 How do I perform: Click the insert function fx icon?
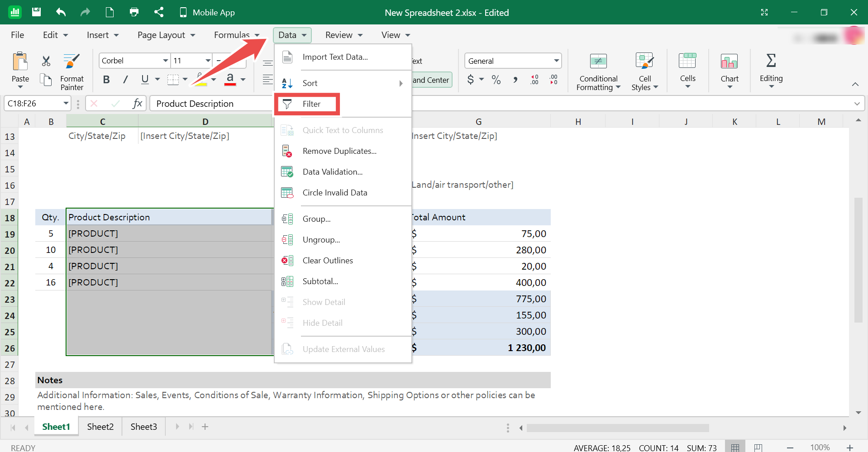(137, 104)
